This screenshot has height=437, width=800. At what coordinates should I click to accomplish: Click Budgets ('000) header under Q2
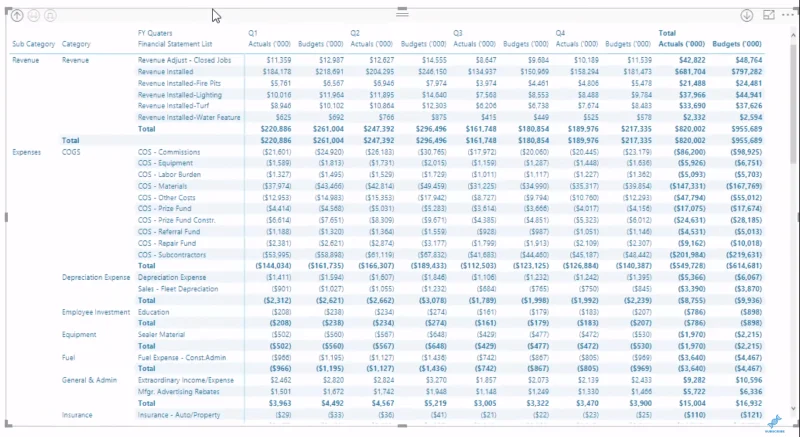pos(423,44)
